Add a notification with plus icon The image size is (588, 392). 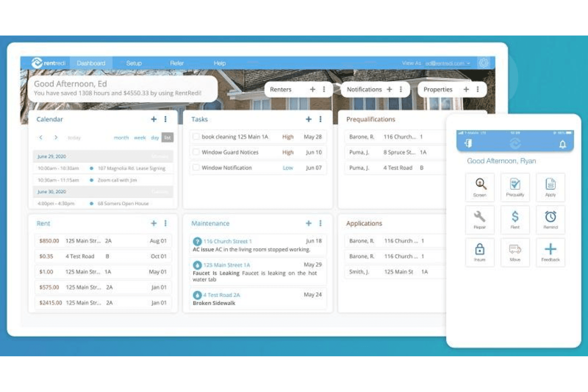(389, 89)
